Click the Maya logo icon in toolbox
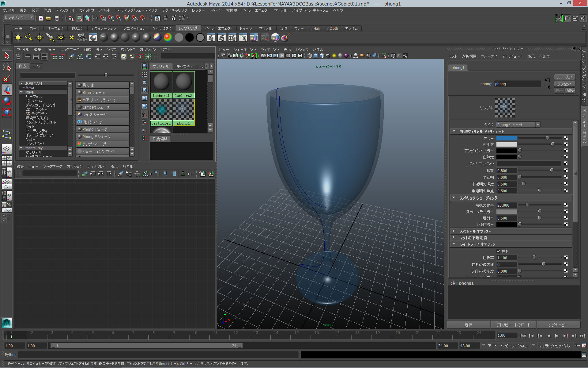588x368 pixels. (7, 323)
